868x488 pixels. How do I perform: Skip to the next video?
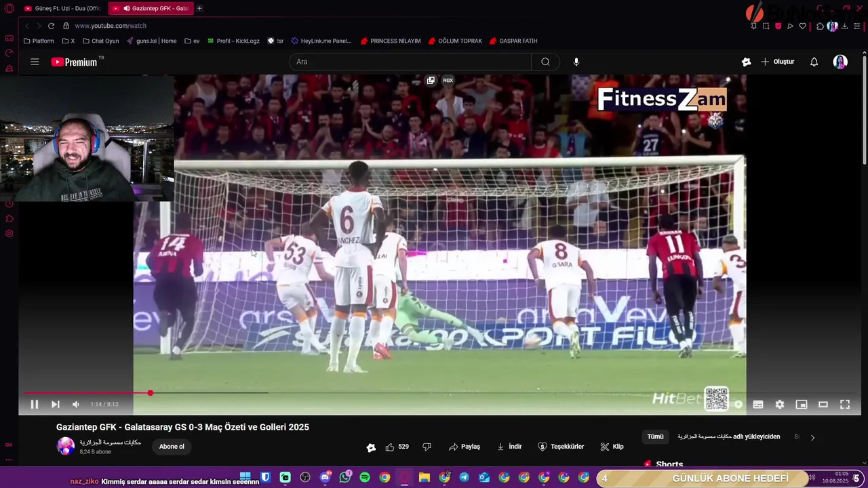point(56,405)
